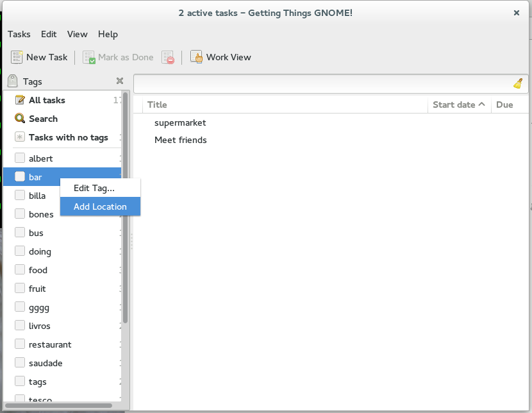This screenshot has width=532, height=413.
Task: Click the All tasks notepad icon
Action: coord(20,100)
